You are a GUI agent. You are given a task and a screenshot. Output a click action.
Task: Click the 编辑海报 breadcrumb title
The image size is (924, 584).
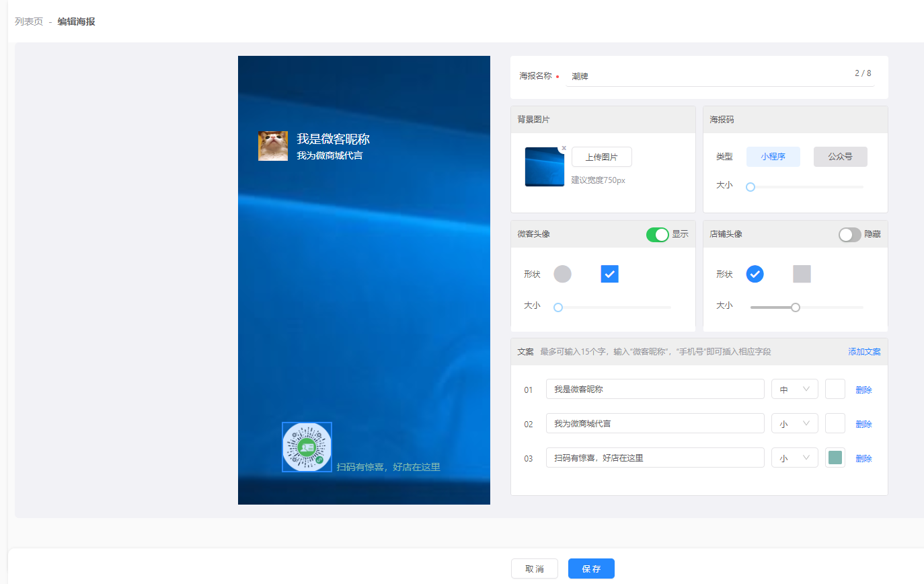(x=76, y=22)
